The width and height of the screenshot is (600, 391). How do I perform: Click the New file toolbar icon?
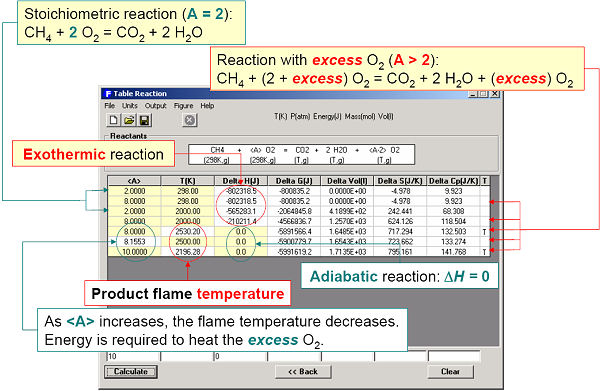(x=113, y=120)
